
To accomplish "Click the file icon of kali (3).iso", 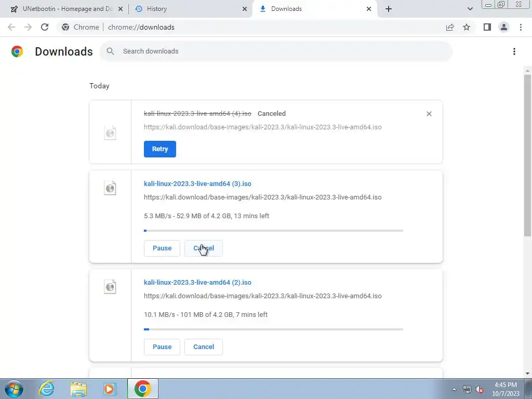I will pyautogui.click(x=110, y=188).
